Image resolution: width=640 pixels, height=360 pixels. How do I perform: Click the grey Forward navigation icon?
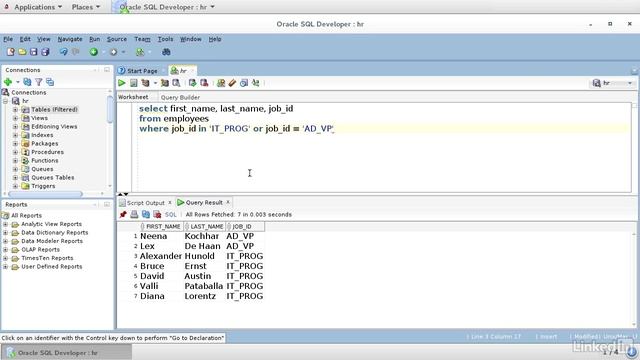[x=113, y=52]
